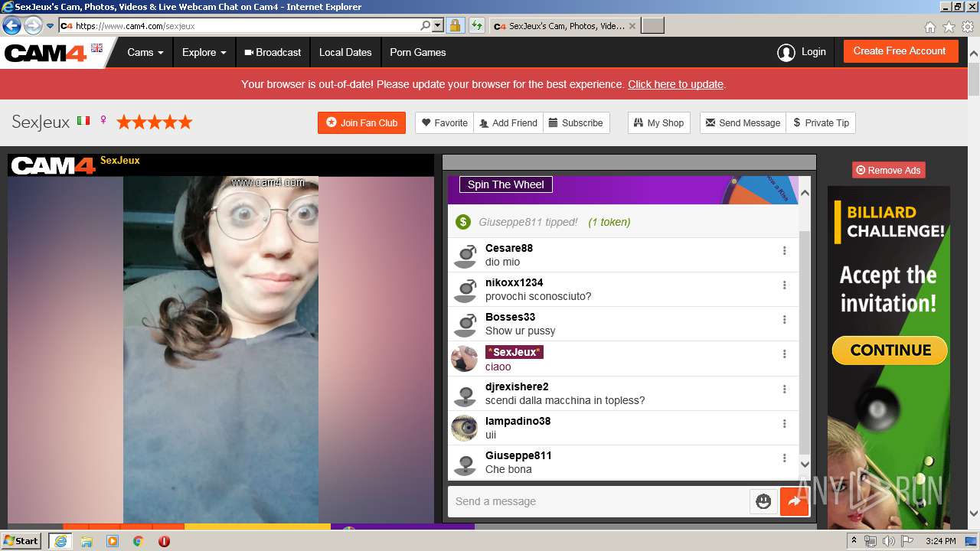Click the Private Tip button
The image size is (980, 551).
(x=821, y=122)
